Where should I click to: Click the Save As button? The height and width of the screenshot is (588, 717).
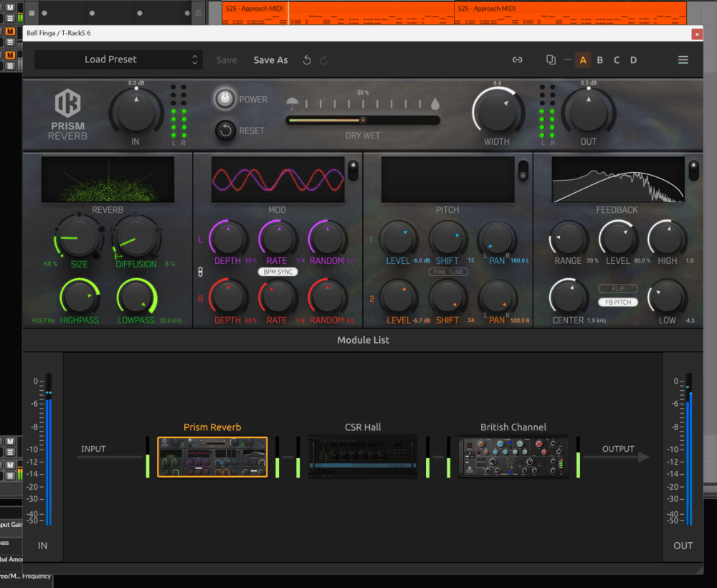coord(271,60)
